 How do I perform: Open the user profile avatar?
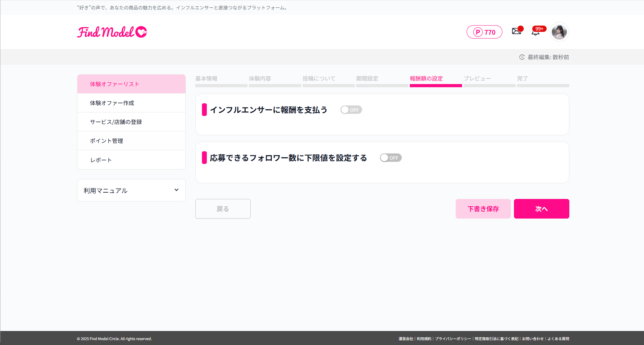pyautogui.click(x=559, y=32)
